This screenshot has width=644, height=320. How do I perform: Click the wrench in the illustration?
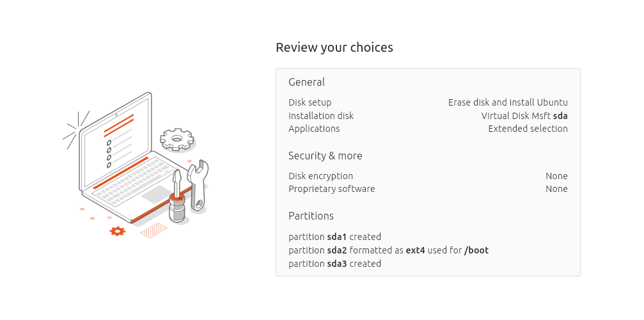199,184
